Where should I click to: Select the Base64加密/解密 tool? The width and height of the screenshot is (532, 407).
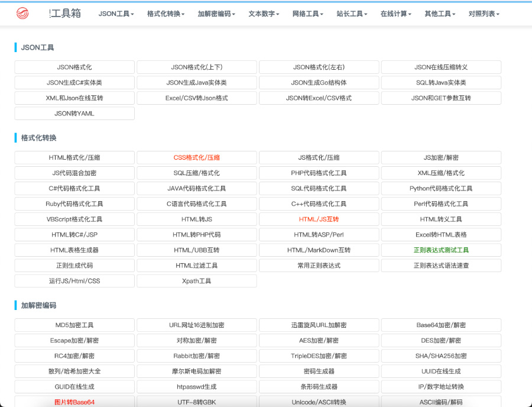point(441,325)
